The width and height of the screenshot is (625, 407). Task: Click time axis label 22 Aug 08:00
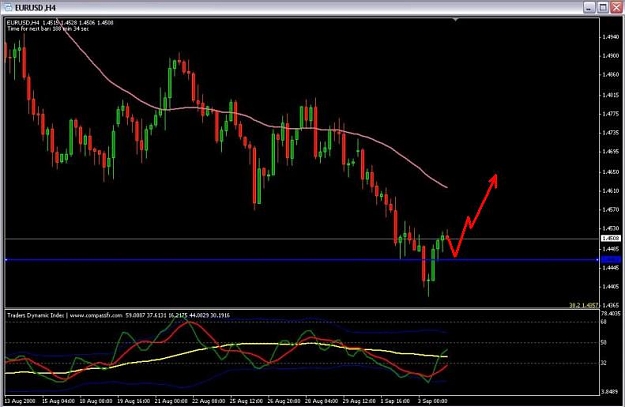pyautogui.click(x=208, y=401)
